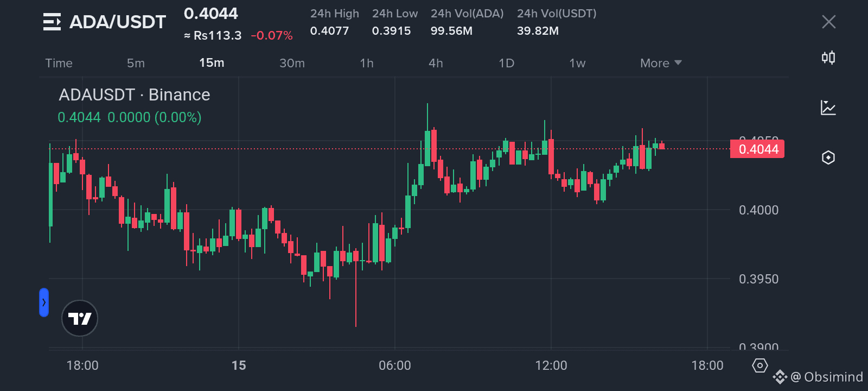The image size is (868, 391).
Task: Expand the chart style dropdown arrow
Action: coord(678,63)
